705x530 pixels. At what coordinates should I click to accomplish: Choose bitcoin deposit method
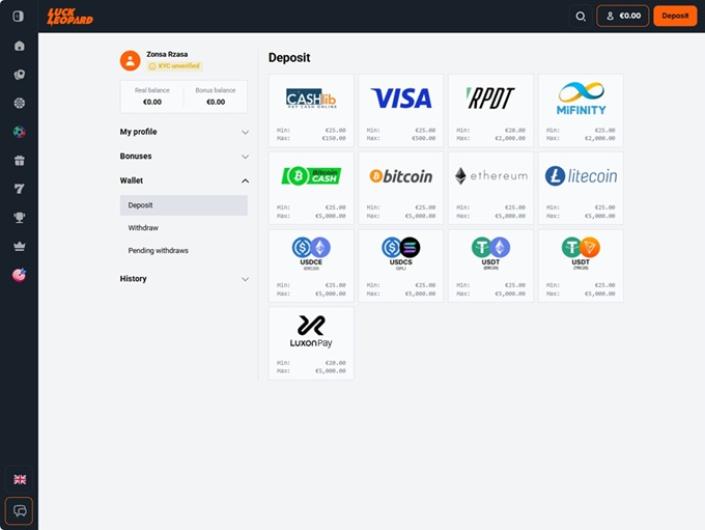401,188
